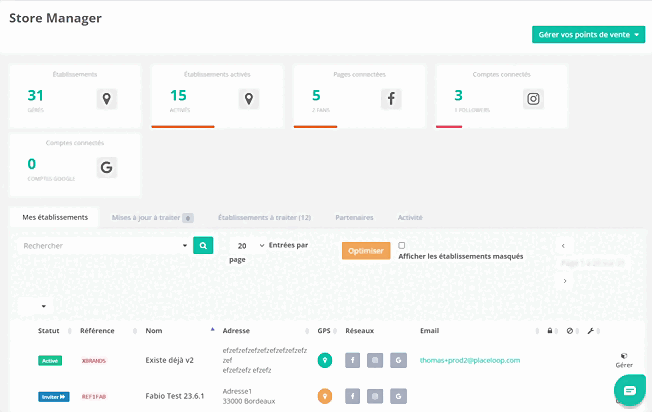652x412 pixels.
Task: Switch to Établissements à traiter (12) tab
Action: click(264, 217)
